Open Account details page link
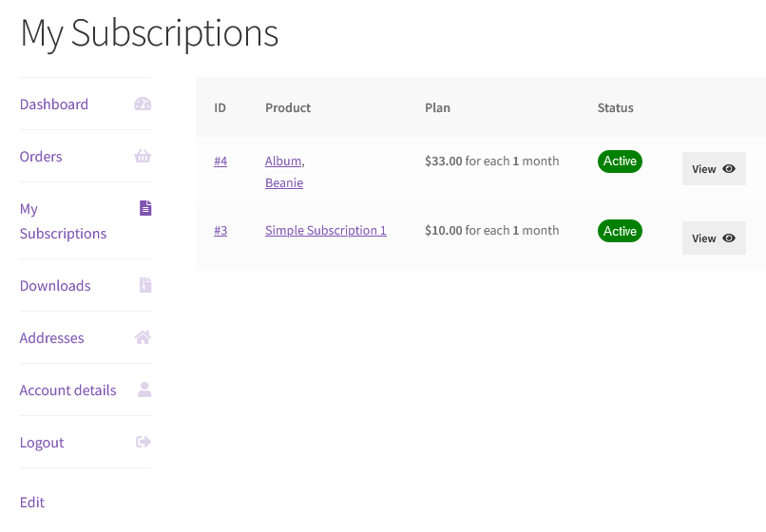 point(67,390)
